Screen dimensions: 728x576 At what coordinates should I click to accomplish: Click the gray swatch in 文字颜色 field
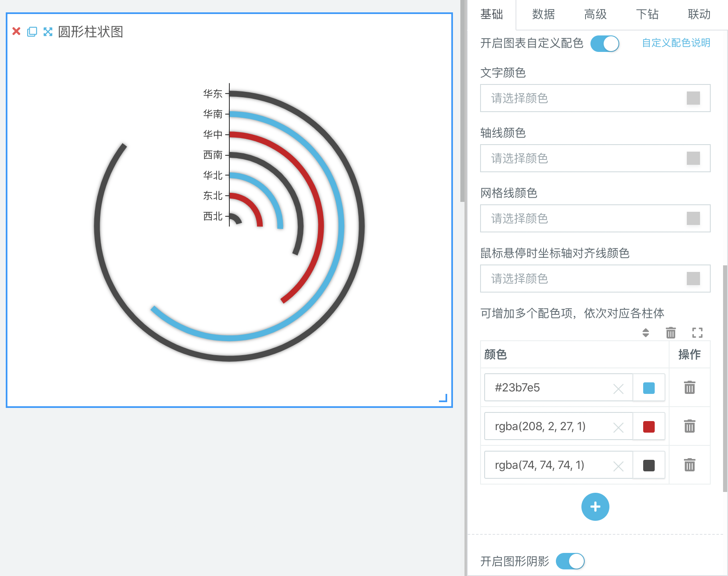[693, 98]
